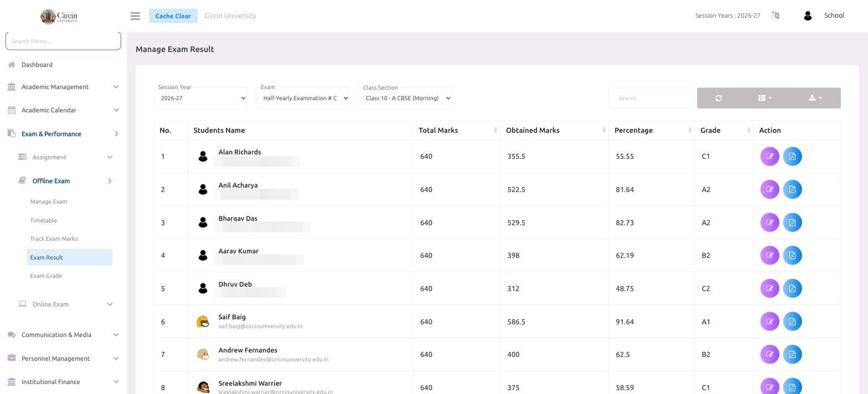Screen dimensions: 868x394
Task: Go to Dashboard in sidebar
Action: [37, 65]
